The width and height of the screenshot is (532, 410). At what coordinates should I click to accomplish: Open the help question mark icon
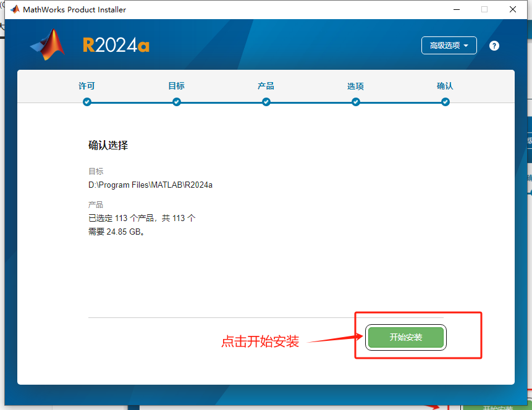494,46
